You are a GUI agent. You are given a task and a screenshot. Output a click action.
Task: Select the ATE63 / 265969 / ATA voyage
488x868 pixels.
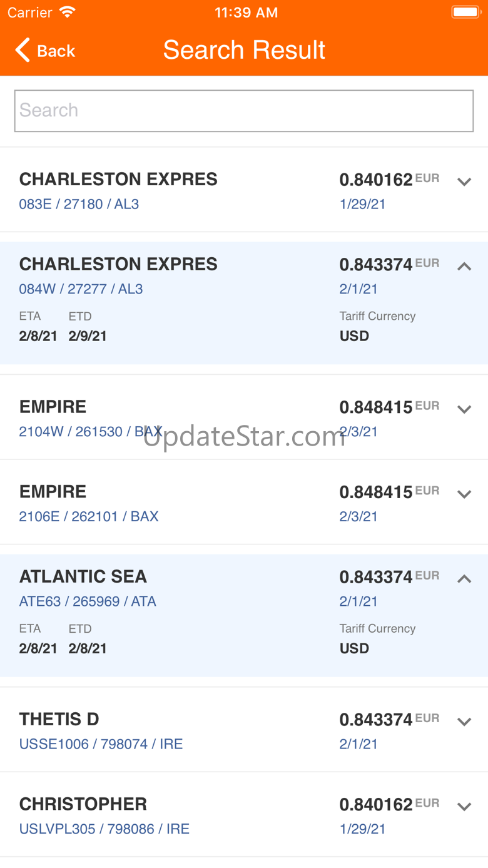[x=88, y=601]
